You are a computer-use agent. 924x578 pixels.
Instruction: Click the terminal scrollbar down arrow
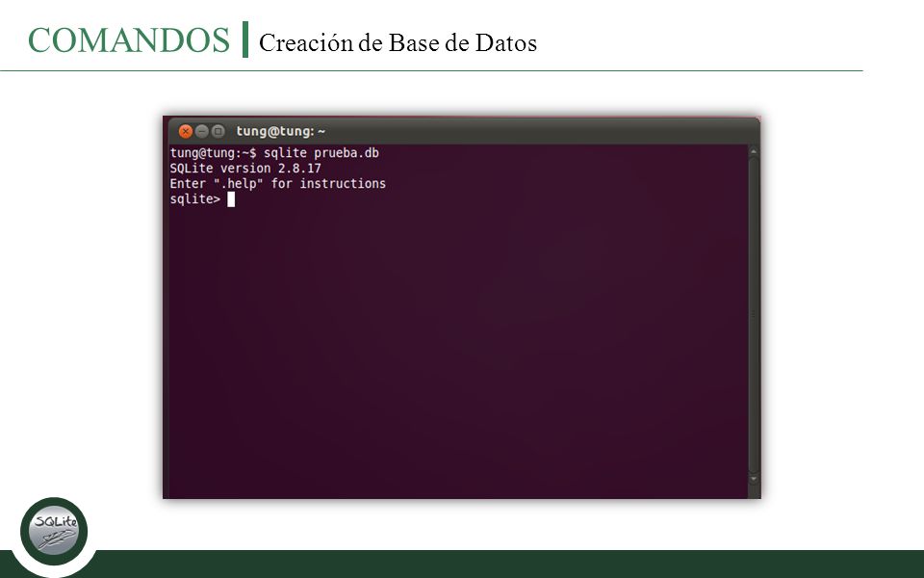tap(753, 479)
